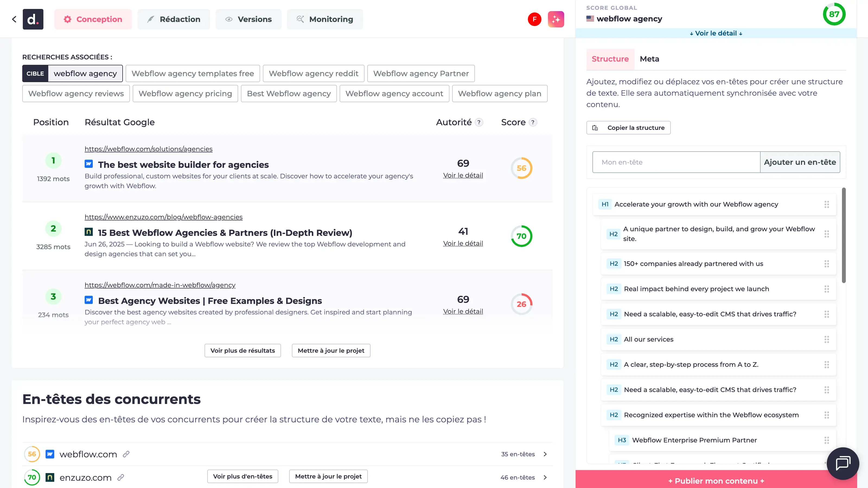The image size is (868, 488).
Task: Select 'Webflow agency templates free' related search
Action: pyautogui.click(x=193, y=73)
